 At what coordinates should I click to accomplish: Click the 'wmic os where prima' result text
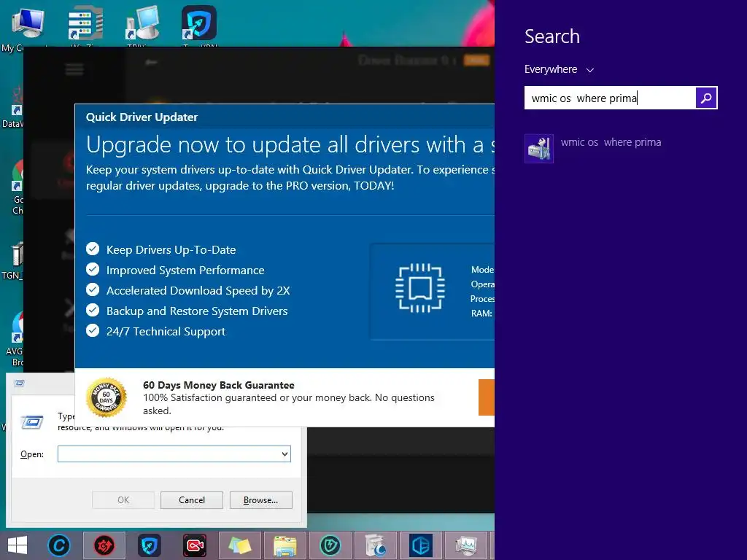[x=611, y=142]
